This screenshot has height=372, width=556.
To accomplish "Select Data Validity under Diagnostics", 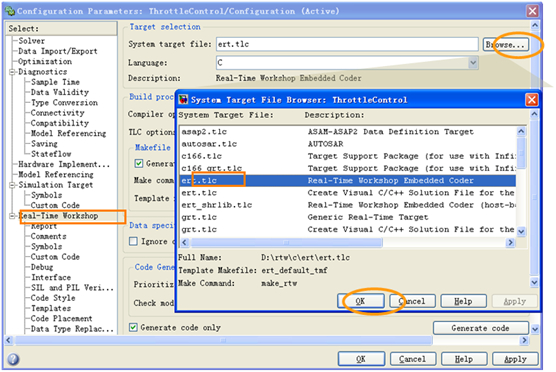I will coord(60,92).
